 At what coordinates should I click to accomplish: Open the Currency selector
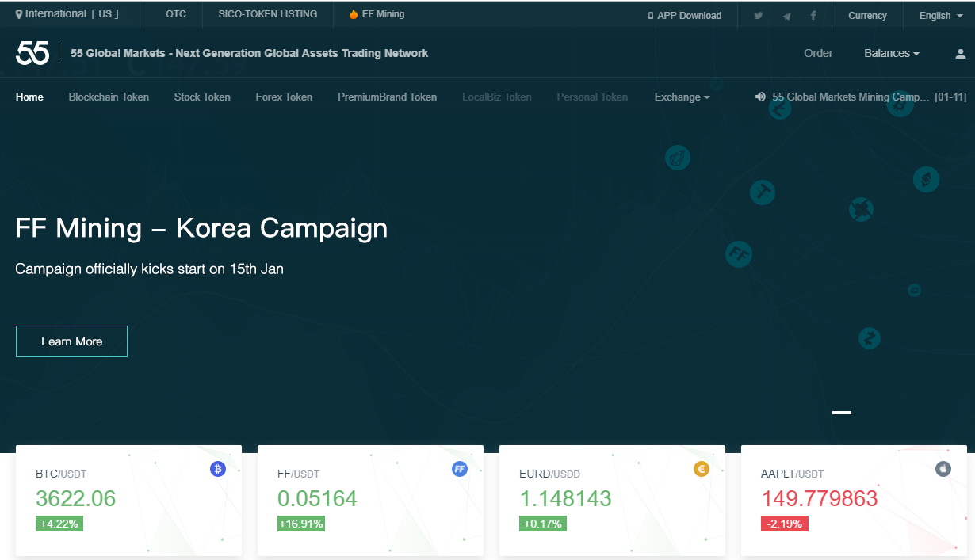(867, 15)
